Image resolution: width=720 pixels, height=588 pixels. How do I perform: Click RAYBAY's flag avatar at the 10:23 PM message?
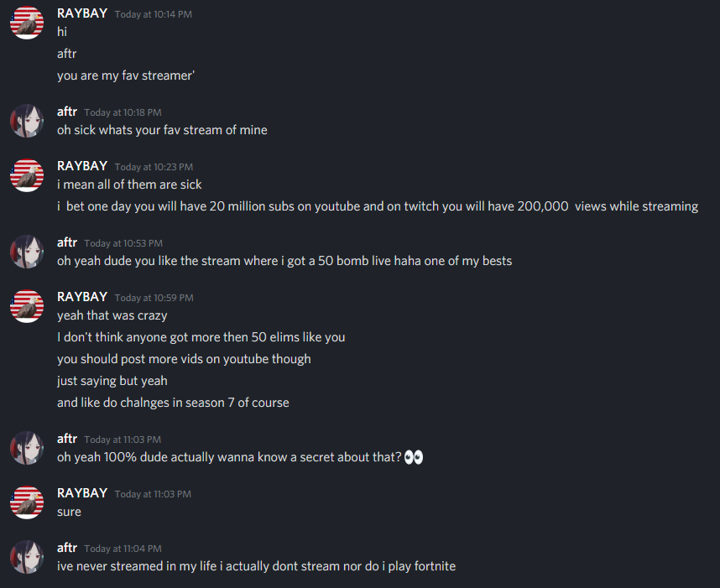[x=26, y=175]
